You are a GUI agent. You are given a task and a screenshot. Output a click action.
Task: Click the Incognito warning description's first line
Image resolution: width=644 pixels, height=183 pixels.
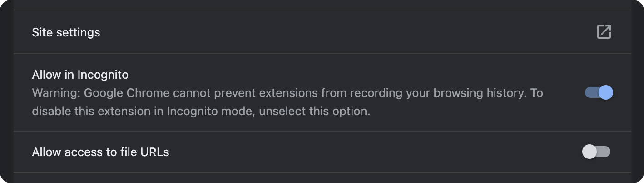287,93
